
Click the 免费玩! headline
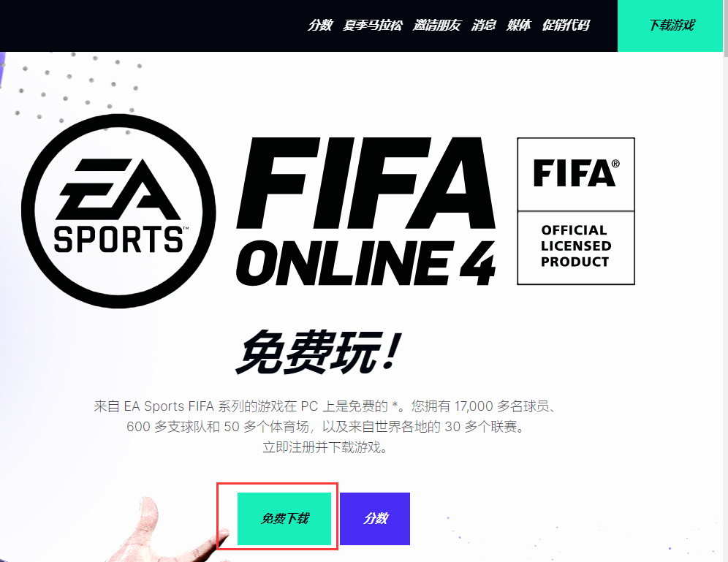click(x=317, y=352)
